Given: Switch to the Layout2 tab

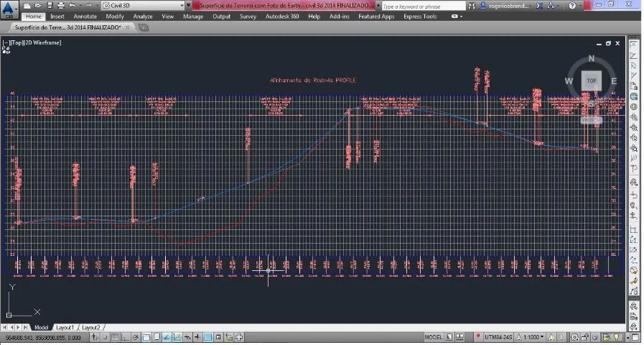Looking at the screenshot, I should (90, 327).
